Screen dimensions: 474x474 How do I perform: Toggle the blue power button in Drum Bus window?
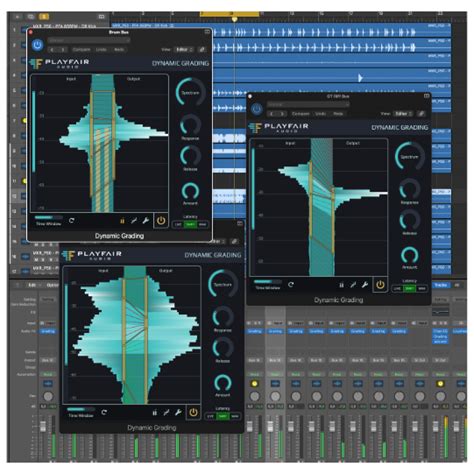point(37,44)
